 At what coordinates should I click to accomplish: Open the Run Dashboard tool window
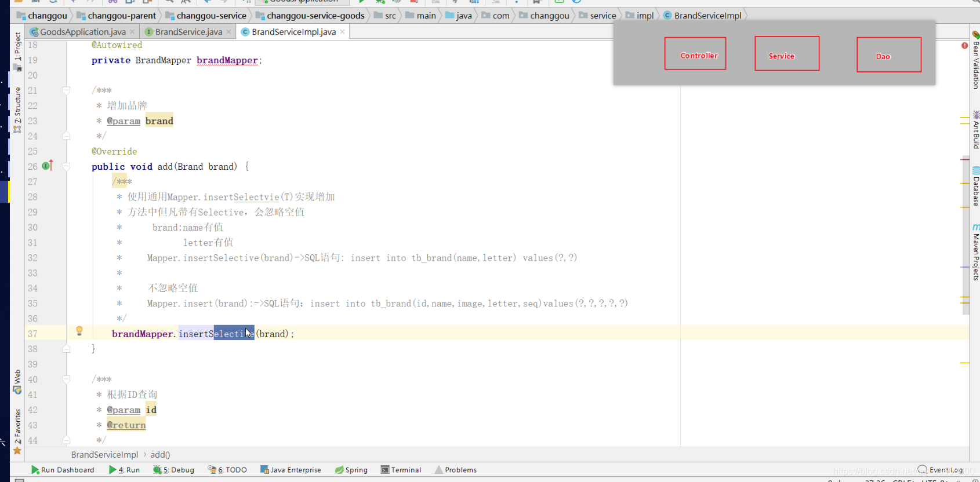click(63, 470)
